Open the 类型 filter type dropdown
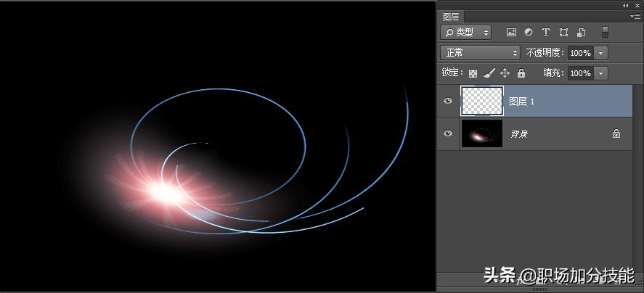644x293 pixels. coord(465,33)
